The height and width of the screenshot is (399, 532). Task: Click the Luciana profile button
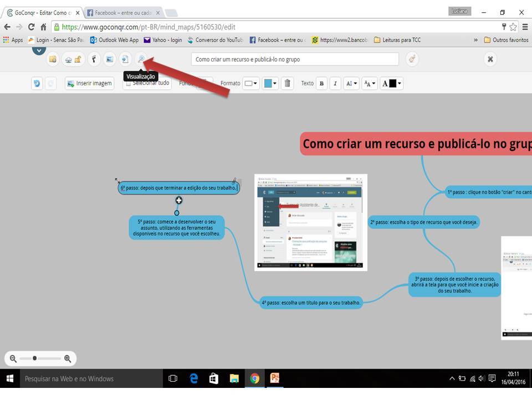click(459, 11)
